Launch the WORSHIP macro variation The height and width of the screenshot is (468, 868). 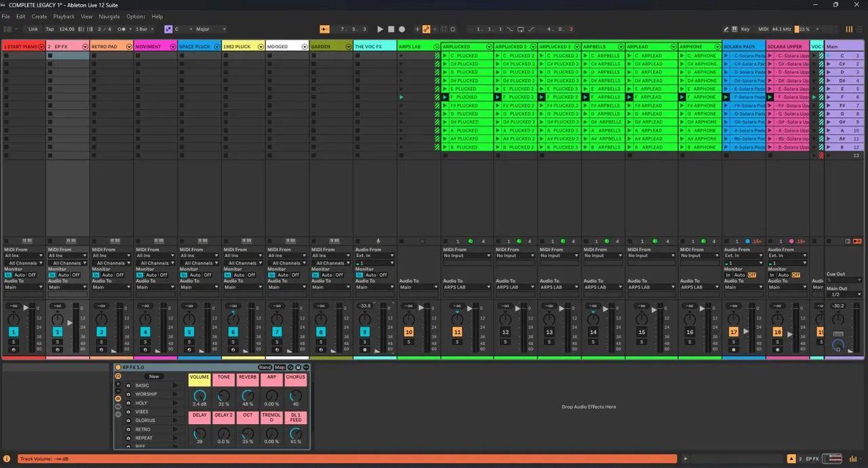click(175, 394)
